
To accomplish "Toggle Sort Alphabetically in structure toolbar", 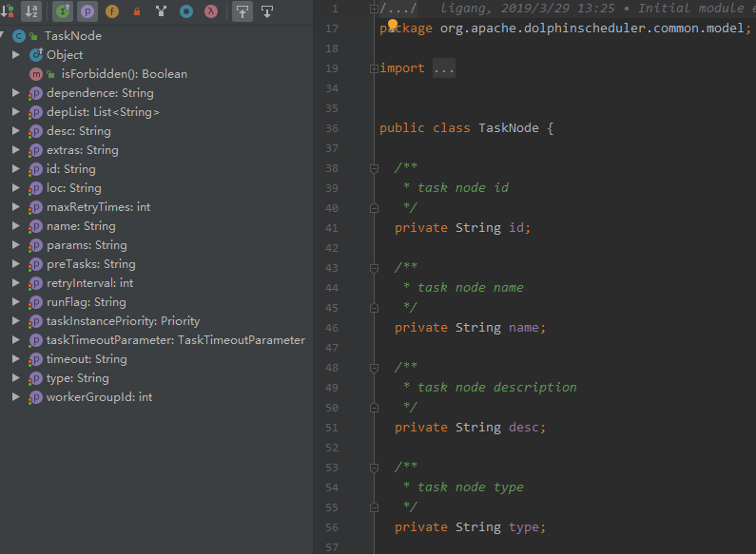I will pyautogui.click(x=31, y=11).
